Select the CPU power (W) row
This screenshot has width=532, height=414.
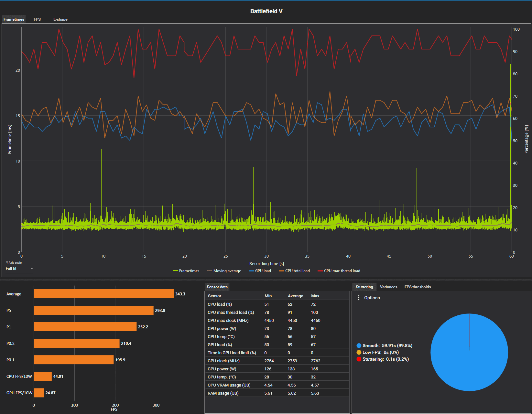[x=277, y=328]
